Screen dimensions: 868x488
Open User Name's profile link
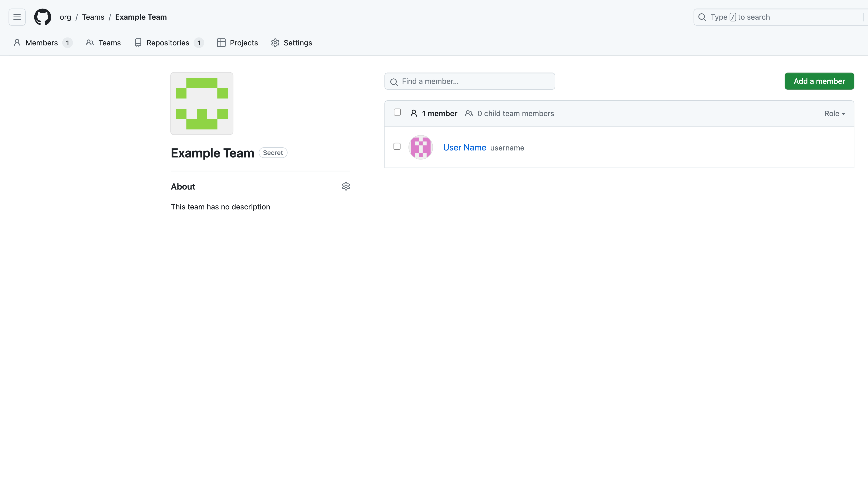[465, 148]
